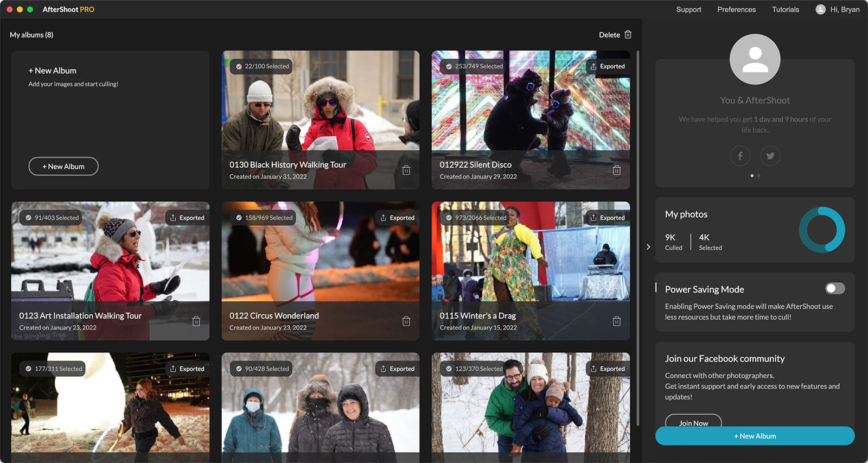Delete the 0115 Winter's a Drag album
Image resolution: width=868 pixels, height=463 pixels.
[x=616, y=321]
